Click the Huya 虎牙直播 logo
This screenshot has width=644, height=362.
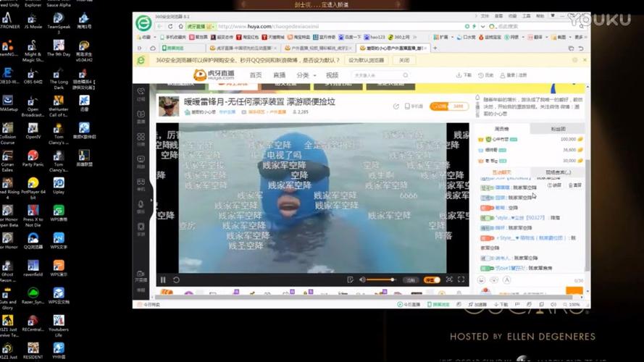[214, 75]
